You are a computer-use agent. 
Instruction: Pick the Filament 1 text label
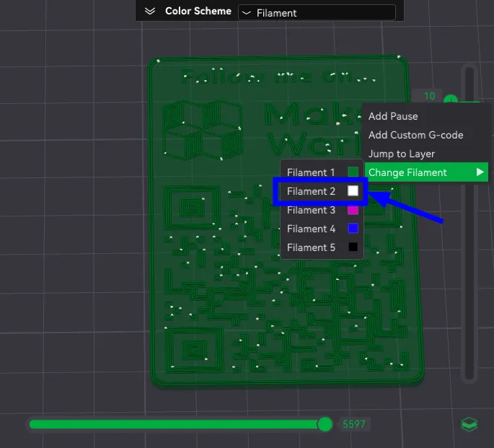pyautogui.click(x=311, y=172)
